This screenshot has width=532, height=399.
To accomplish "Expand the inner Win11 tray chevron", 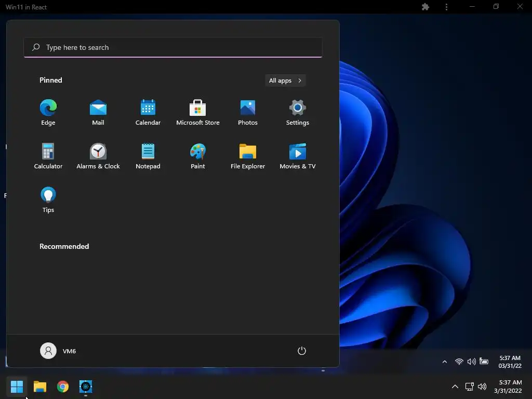I will [x=445, y=362].
